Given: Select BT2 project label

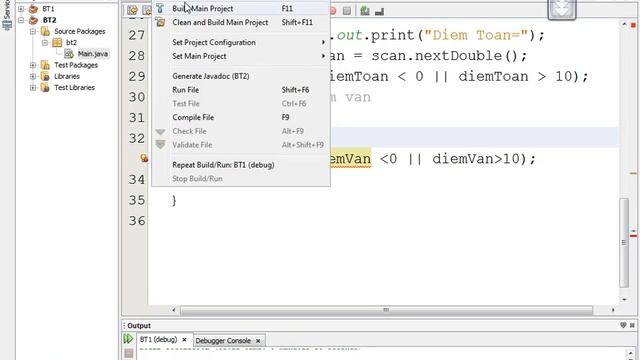Looking at the screenshot, I should pyautogui.click(x=49, y=20).
